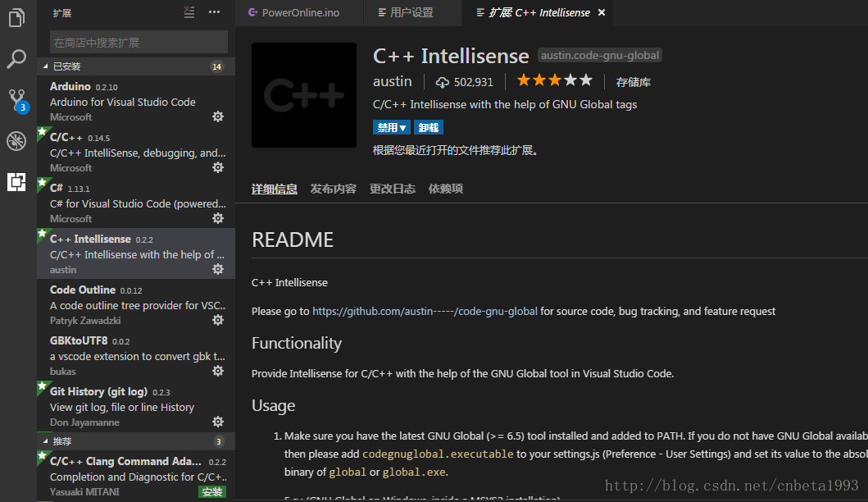Click the austin.code-gnu-global identifier badge
The image size is (868, 502).
coord(599,56)
